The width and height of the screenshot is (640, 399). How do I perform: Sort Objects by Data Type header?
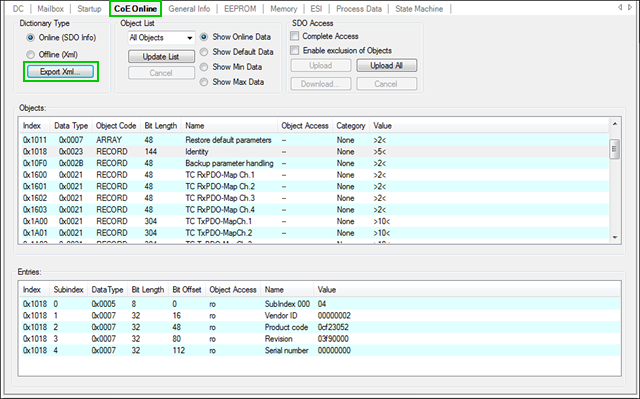point(71,126)
